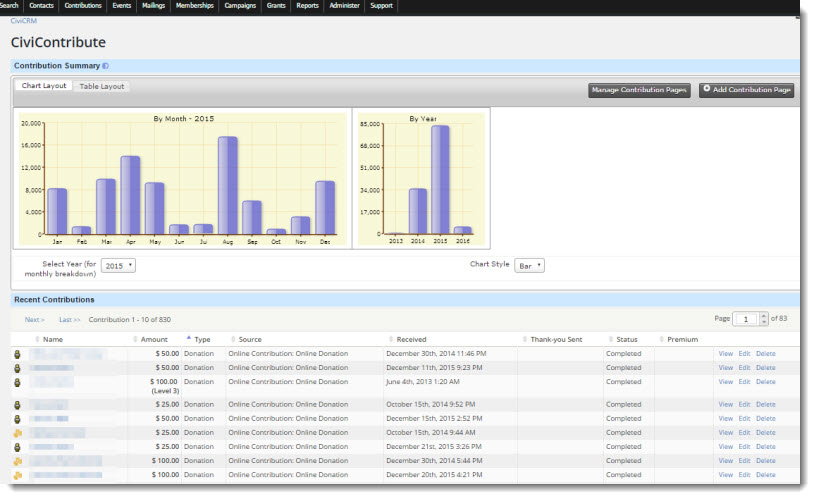Open the Campaigns menu
Screen dimensions: 815x499
[x=240, y=6]
